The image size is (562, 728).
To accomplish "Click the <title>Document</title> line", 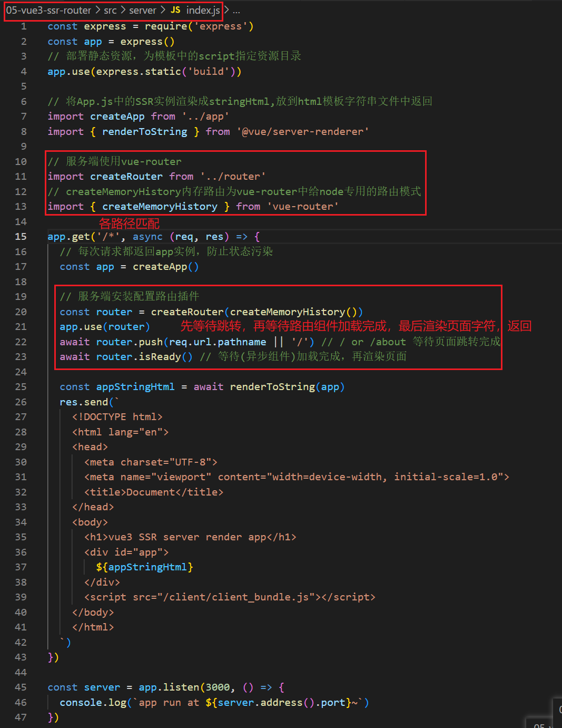I will click(154, 492).
